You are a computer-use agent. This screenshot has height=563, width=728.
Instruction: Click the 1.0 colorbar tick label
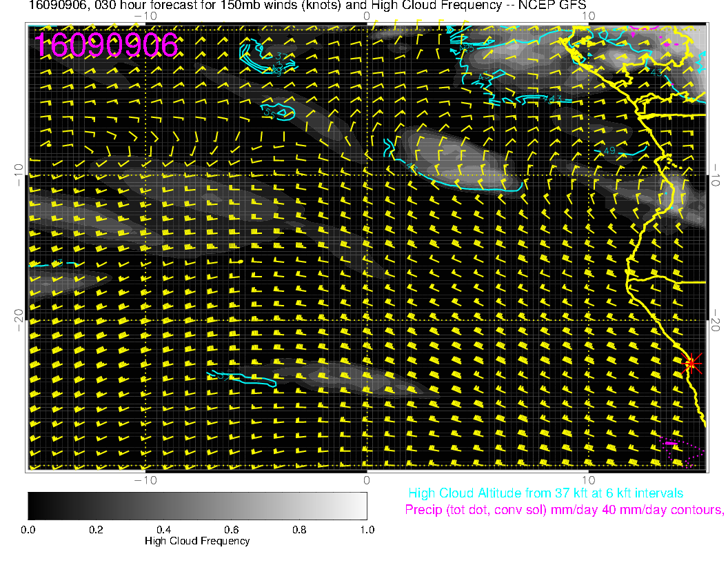pos(367,530)
